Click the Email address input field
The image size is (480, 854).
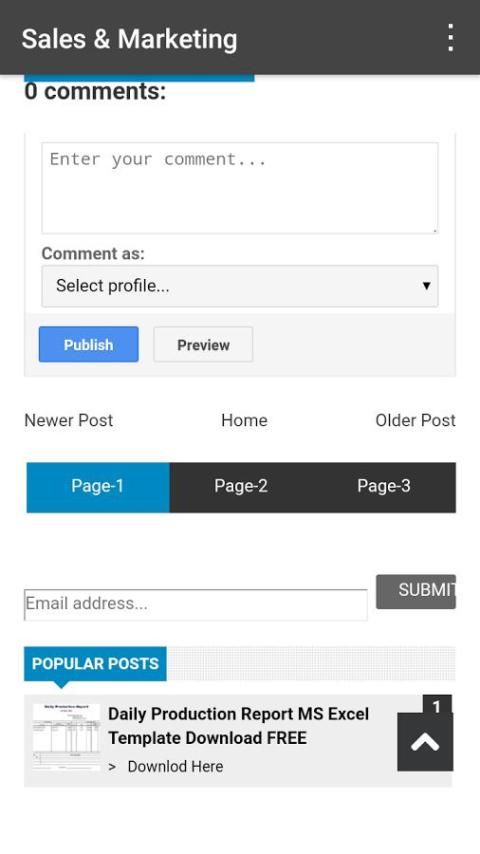(196, 605)
